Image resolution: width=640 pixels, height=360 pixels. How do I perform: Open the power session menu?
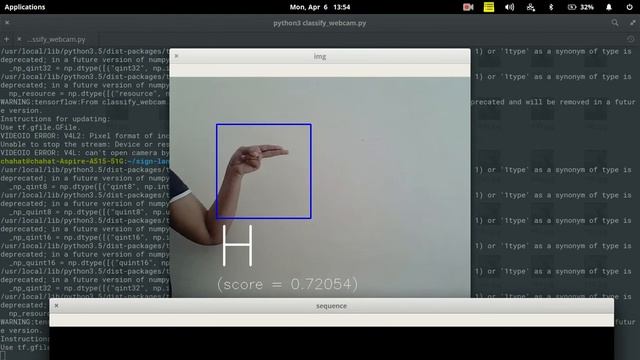(x=629, y=7)
